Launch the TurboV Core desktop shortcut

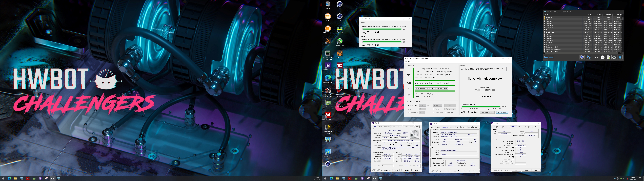tap(339, 92)
